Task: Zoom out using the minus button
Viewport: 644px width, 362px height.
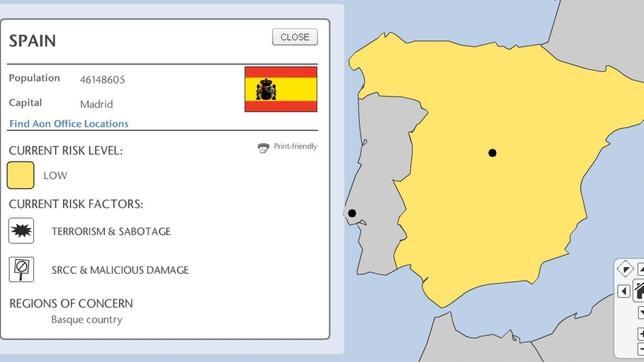Action: 641,349
